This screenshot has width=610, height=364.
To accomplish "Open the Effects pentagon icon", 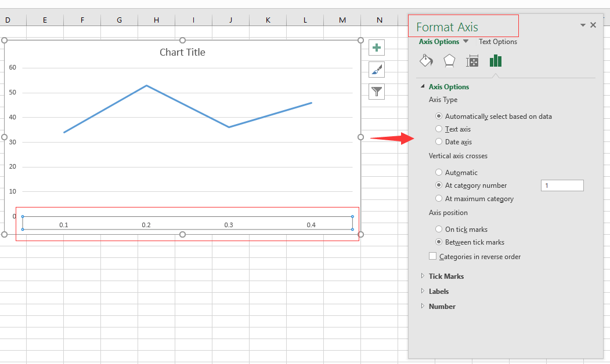I will click(449, 61).
